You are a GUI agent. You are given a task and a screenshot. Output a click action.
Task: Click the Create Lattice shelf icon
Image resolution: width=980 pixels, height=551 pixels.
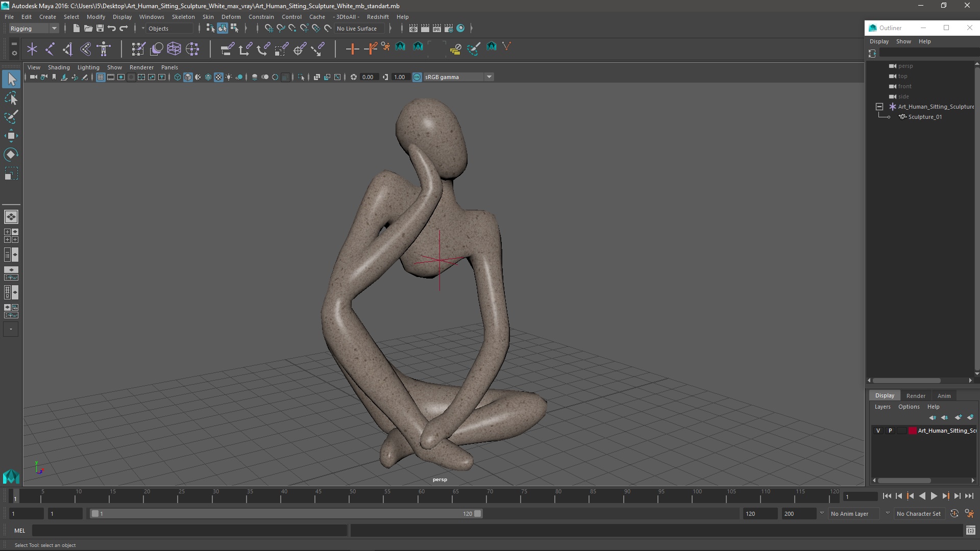[174, 49]
